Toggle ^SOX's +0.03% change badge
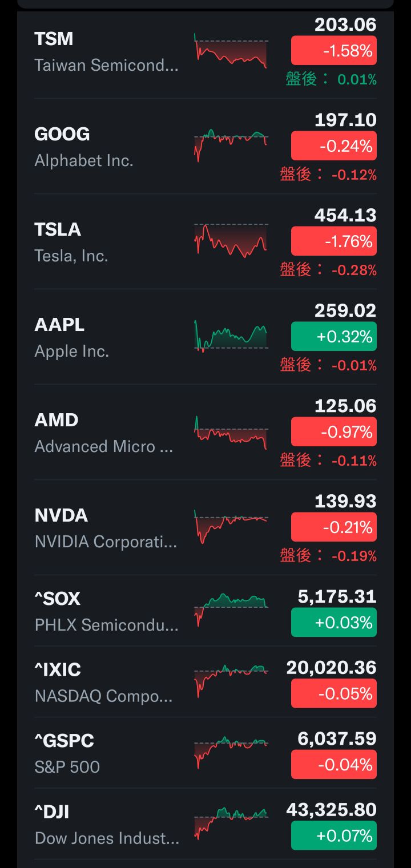 (x=334, y=623)
